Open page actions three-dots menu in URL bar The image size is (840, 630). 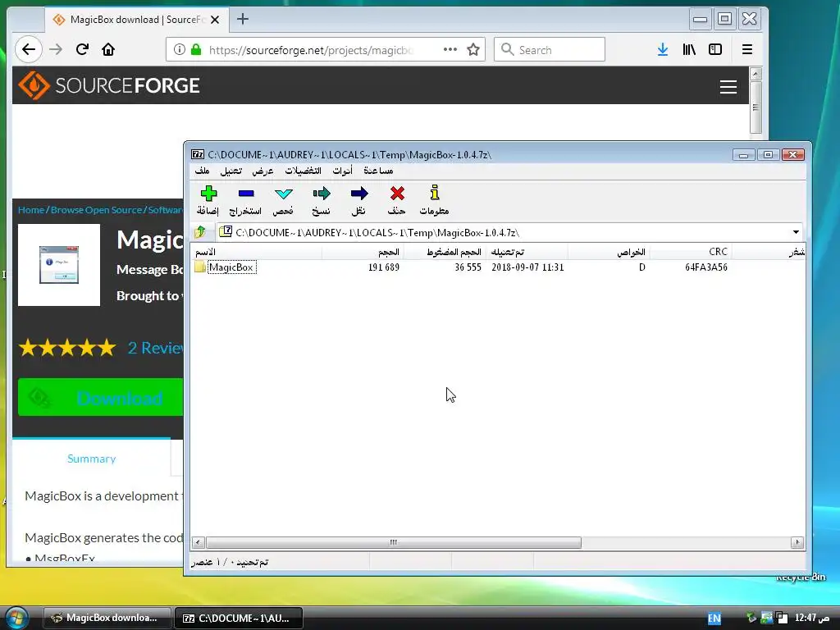point(450,49)
